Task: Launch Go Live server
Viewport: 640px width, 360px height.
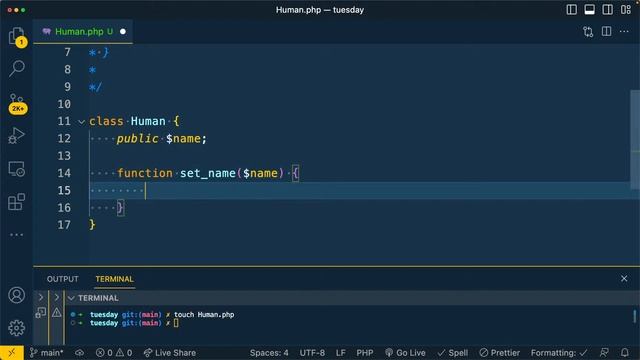Action: (405, 353)
